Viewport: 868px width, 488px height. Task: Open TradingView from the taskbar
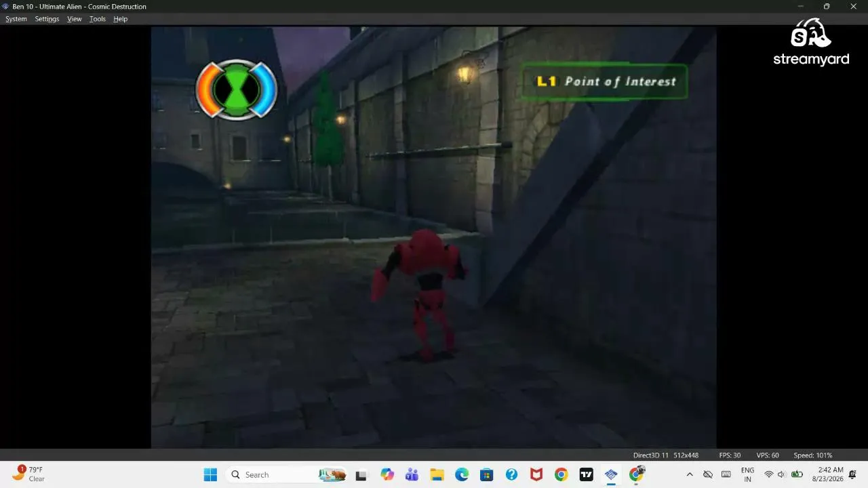(x=586, y=475)
